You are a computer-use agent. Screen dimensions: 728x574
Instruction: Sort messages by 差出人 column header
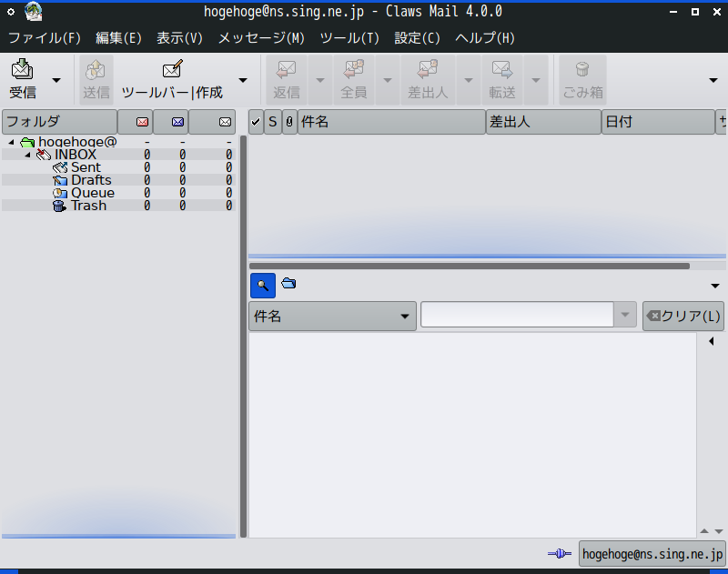coord(543,122)
